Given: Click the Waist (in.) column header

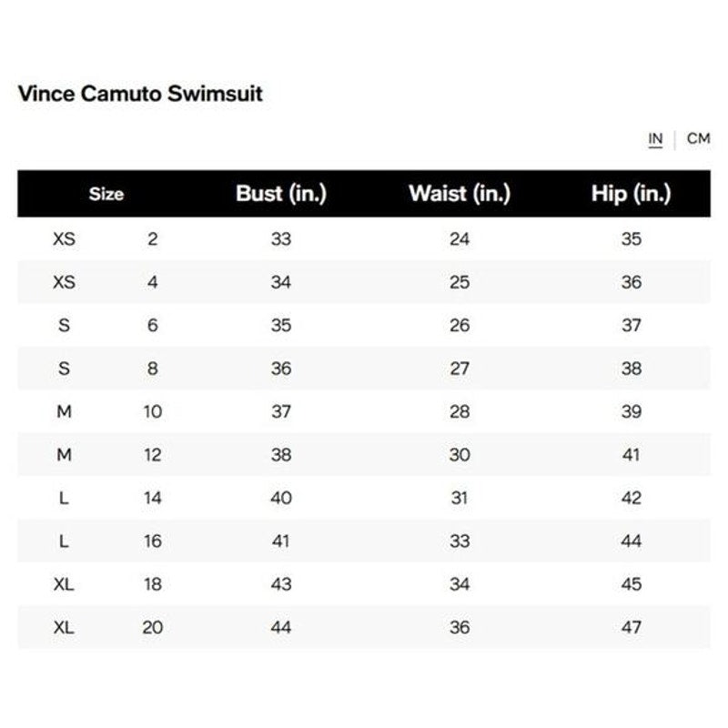Looking at the screenshot, I should [460, 194].
